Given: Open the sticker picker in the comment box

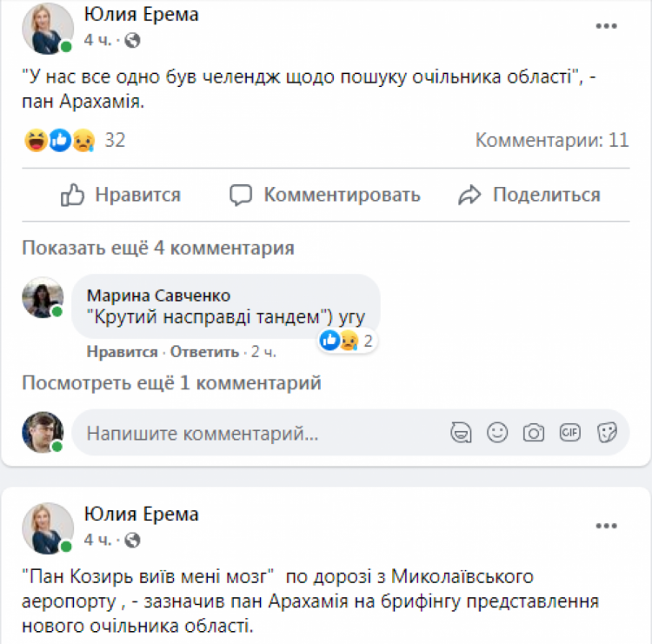Looking at the screenshot, I should tap(607, 432).
